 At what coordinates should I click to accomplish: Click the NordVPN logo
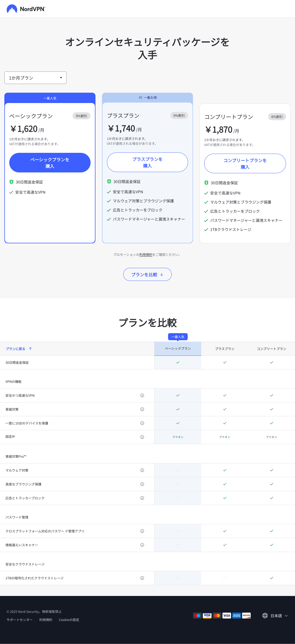pyautogui.click(x=26, y=9)
